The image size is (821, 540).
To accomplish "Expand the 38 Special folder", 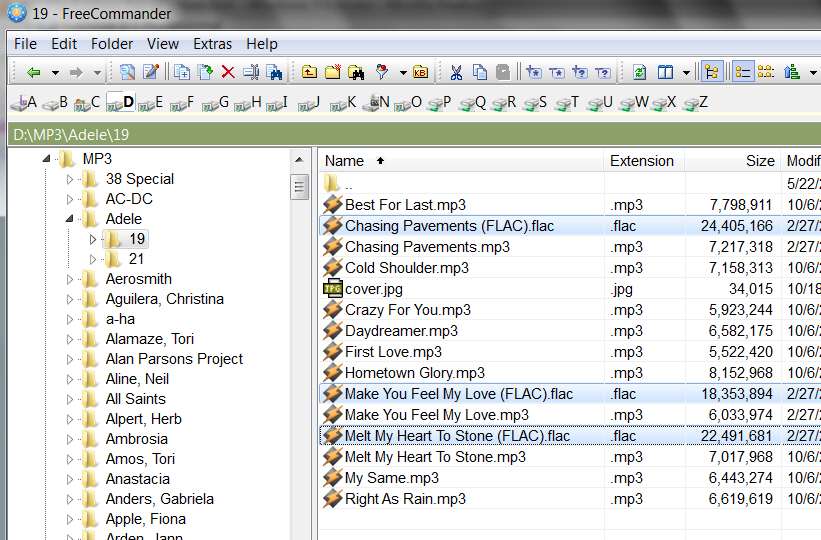I will click(x=70, y=179).
